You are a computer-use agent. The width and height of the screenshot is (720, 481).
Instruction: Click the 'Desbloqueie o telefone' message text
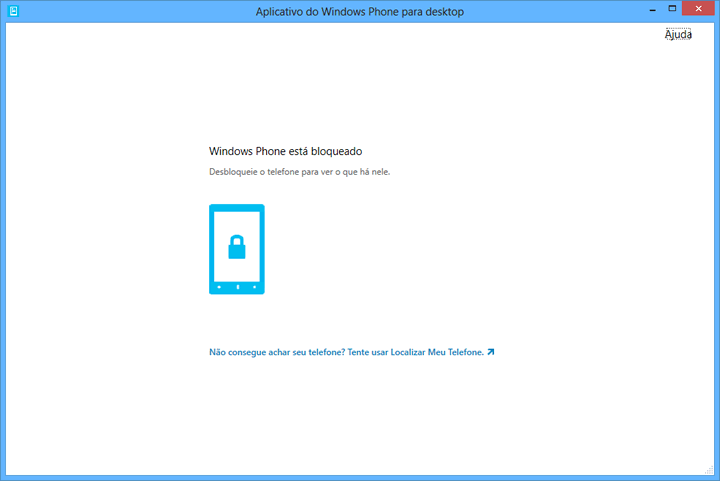point(299,172)
